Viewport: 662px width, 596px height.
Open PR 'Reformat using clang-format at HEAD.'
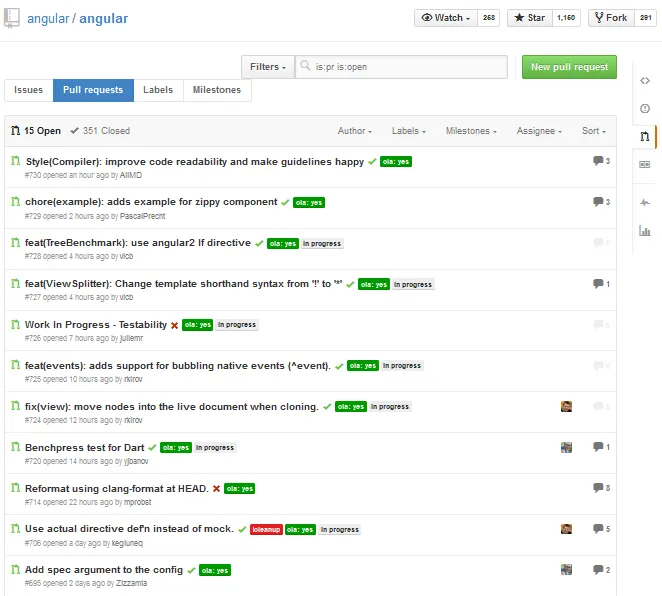[117, 488]
